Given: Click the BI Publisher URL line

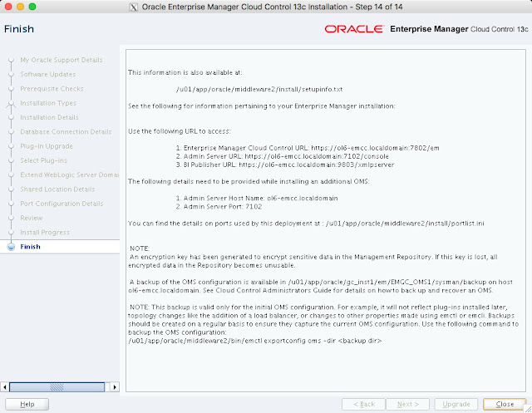Looking at the screenshot, I should pos(285,165).
